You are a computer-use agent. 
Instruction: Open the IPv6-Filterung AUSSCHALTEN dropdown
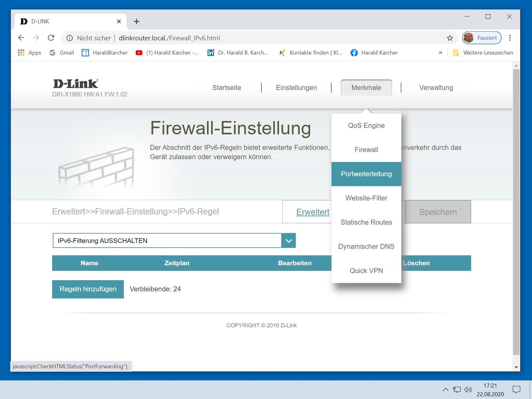click(x=174, y=240)
